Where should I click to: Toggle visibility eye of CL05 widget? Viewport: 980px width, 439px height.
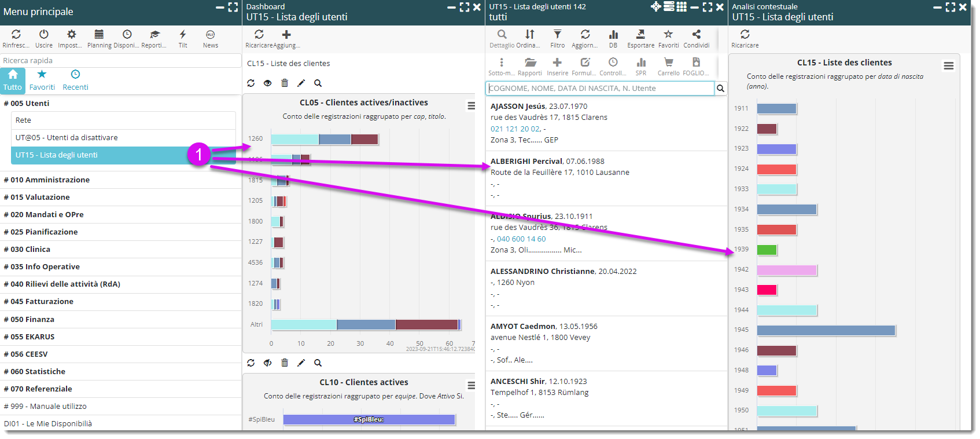[267, 83]
